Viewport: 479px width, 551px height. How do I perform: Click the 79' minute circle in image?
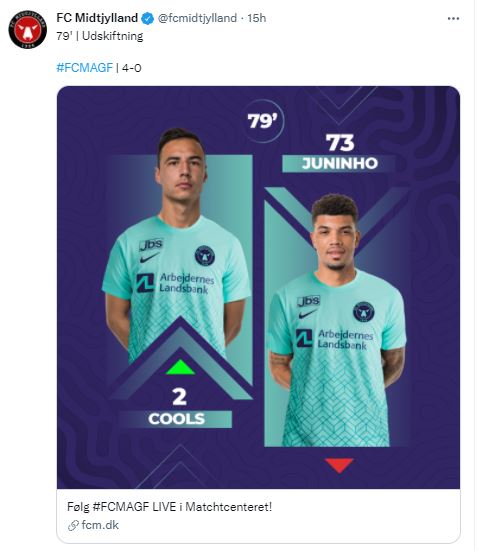click(x=263, y=121)
